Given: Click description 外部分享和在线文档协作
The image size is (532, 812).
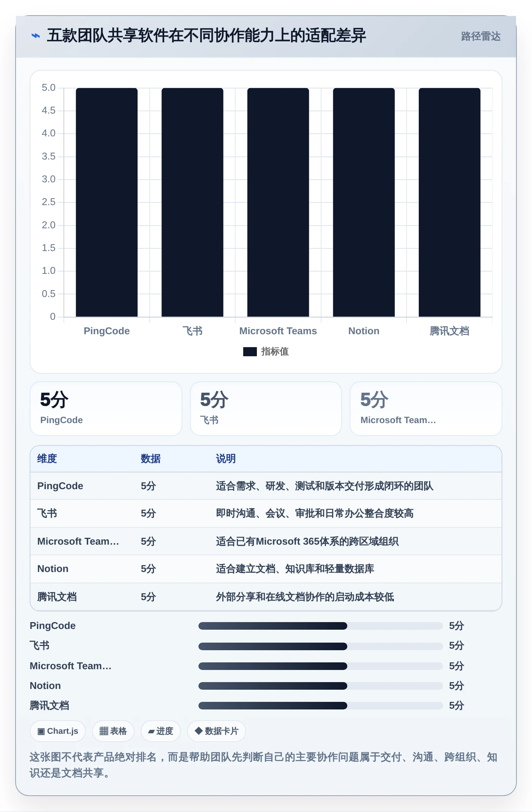Looking at the screenshot, I should [305, 597].
